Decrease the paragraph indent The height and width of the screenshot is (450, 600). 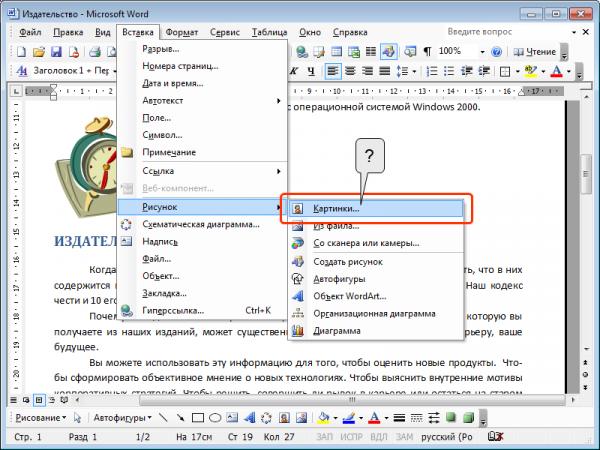coord(466,71)
